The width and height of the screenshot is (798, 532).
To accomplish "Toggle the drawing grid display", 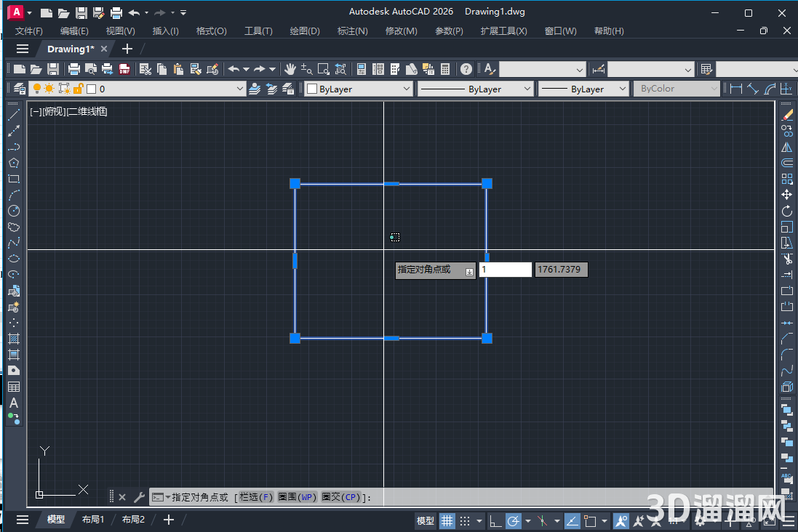I will (x=447, y=521).
